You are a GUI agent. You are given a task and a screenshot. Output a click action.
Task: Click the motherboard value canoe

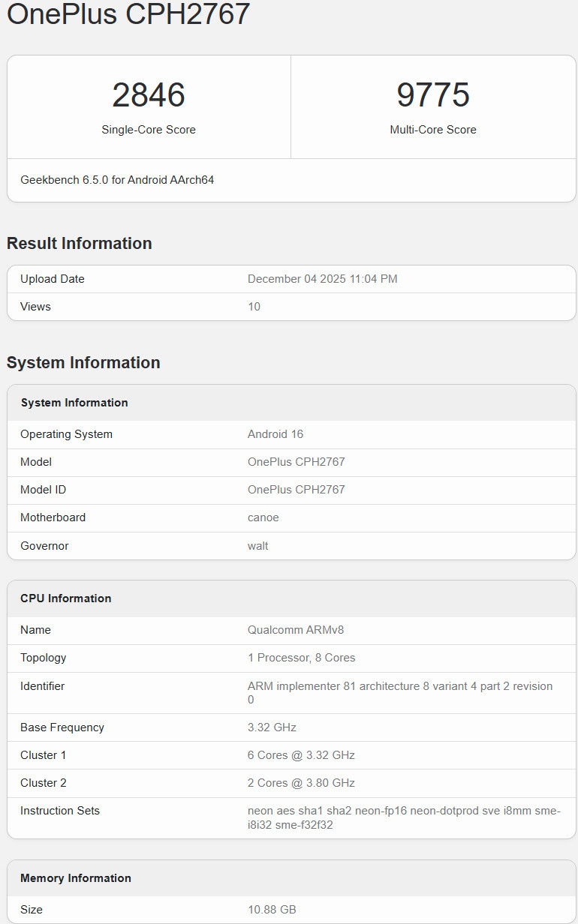(263, 517)
